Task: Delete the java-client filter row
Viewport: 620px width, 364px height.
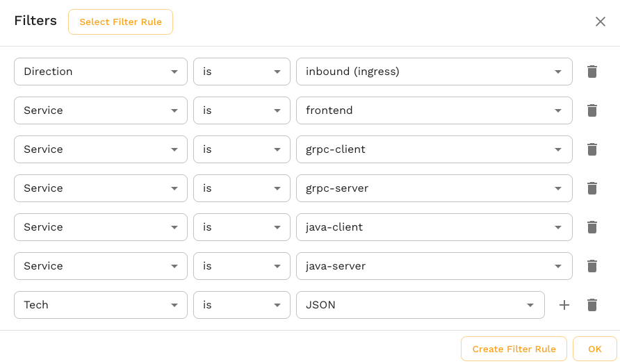Action: 592,227
